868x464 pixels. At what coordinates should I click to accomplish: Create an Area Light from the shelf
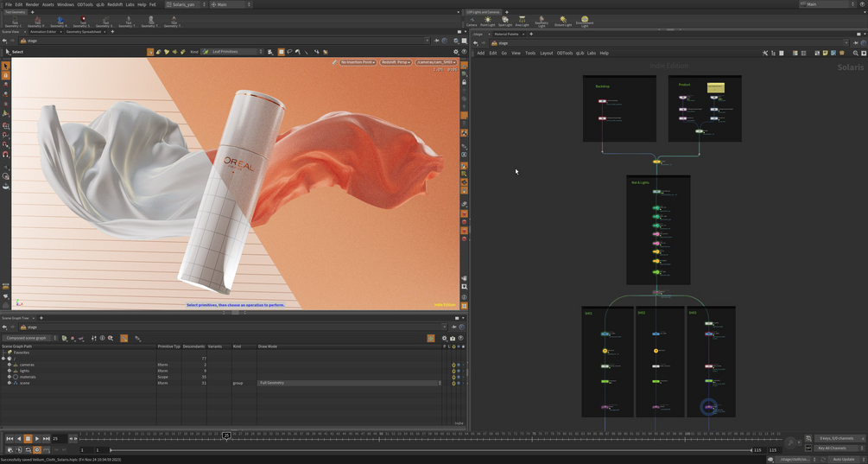[x=522, y=22]
